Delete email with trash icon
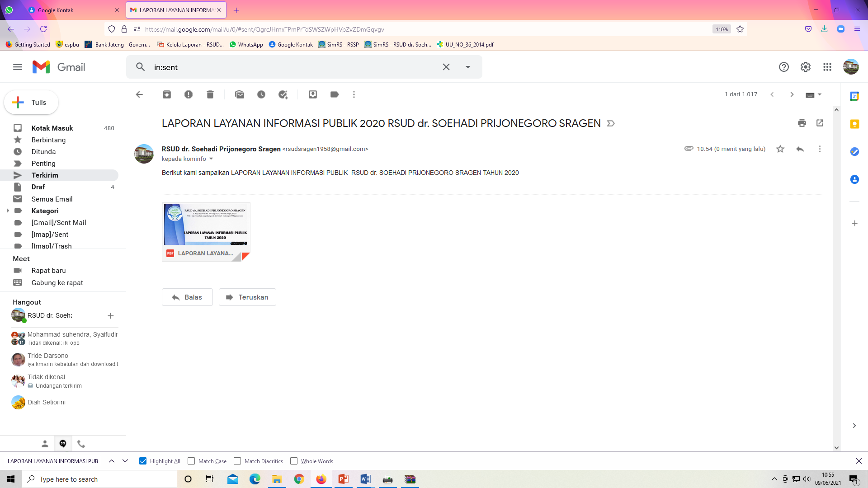Viewport: 868px width, 488px height. point(210,94)
